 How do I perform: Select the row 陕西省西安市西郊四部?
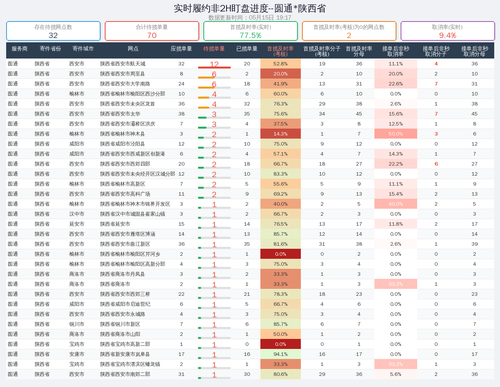pyautogui.click(x=250, y=164)
